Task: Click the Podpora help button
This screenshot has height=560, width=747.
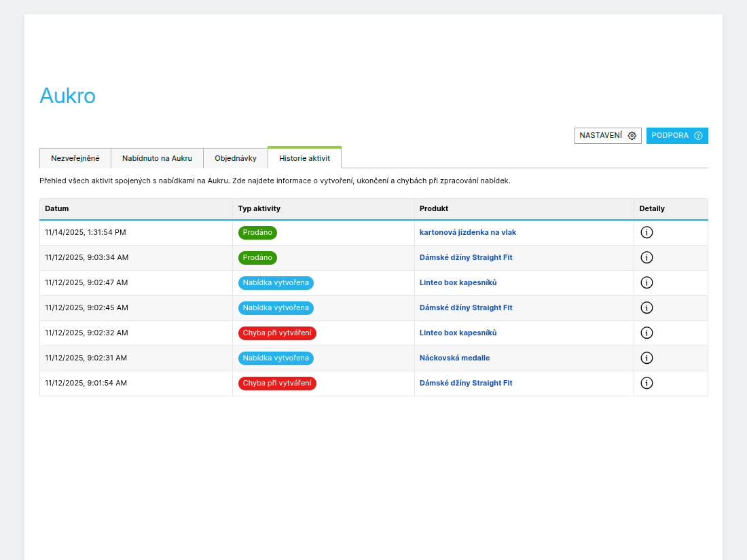Action: pos(676,136)
